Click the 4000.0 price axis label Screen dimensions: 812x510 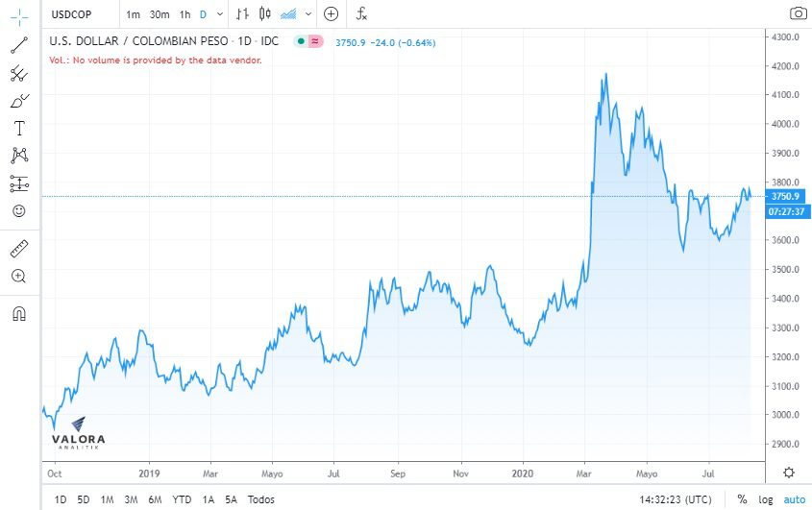(786, 124)
